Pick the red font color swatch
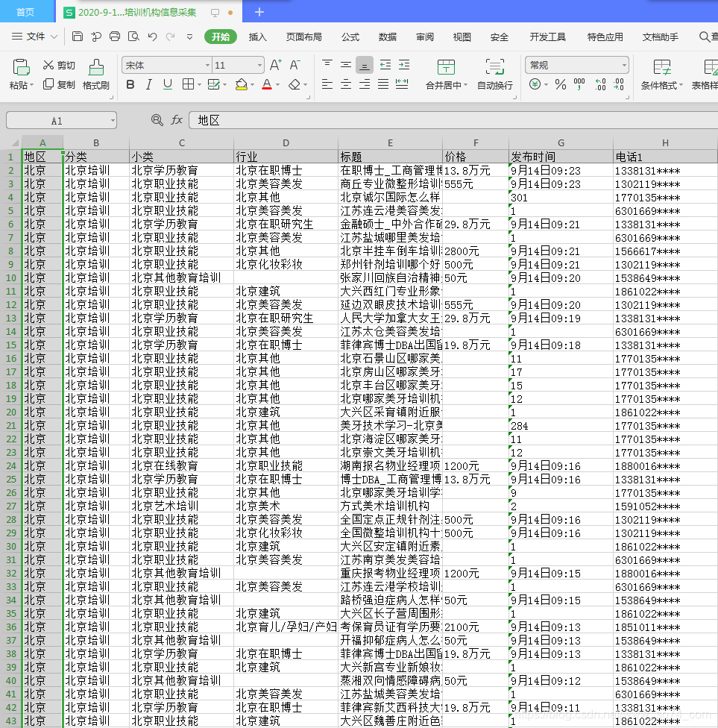718x728 pixels. pos(266,84)
